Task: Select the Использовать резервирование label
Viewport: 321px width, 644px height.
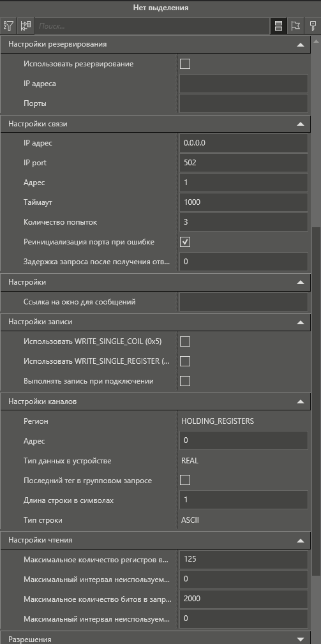Action: 78,64
